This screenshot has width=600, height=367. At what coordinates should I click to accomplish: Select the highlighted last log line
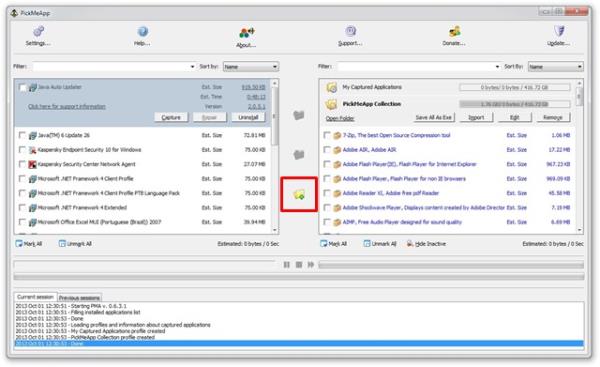[x=299, y=343]
